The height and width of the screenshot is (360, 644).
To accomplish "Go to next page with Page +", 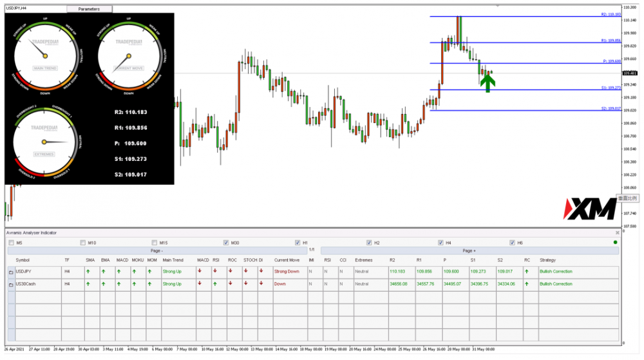I will click(469, 251).
